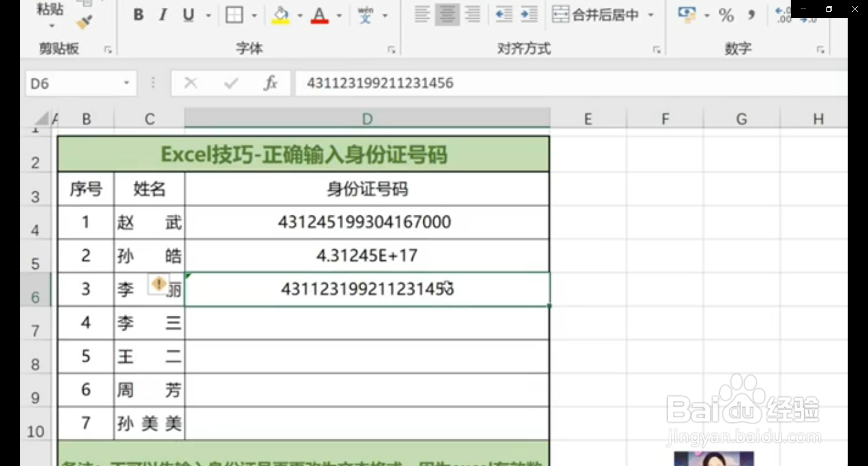Apply fill color bucket
The height and width of the screenshot is (466, 868).
281,15
